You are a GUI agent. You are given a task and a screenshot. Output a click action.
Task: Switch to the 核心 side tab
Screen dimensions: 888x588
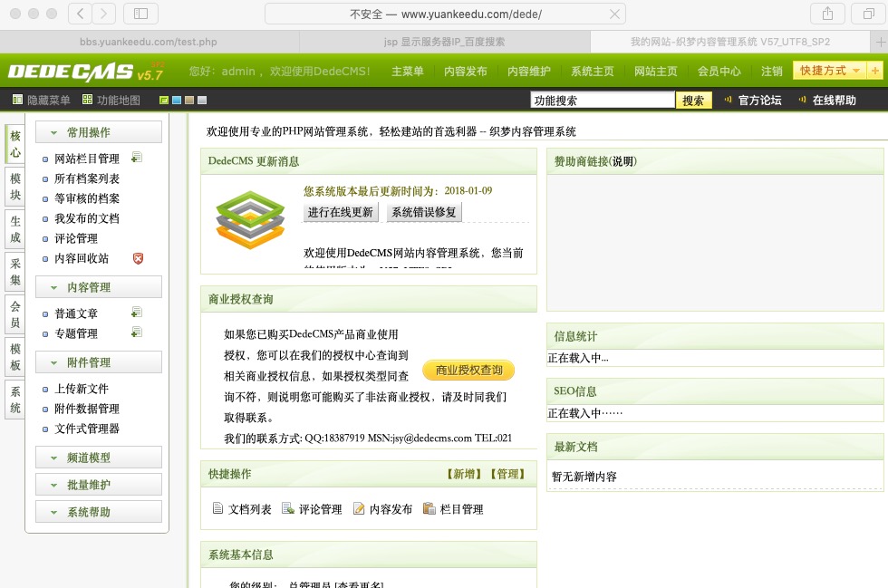pos(15,144)
